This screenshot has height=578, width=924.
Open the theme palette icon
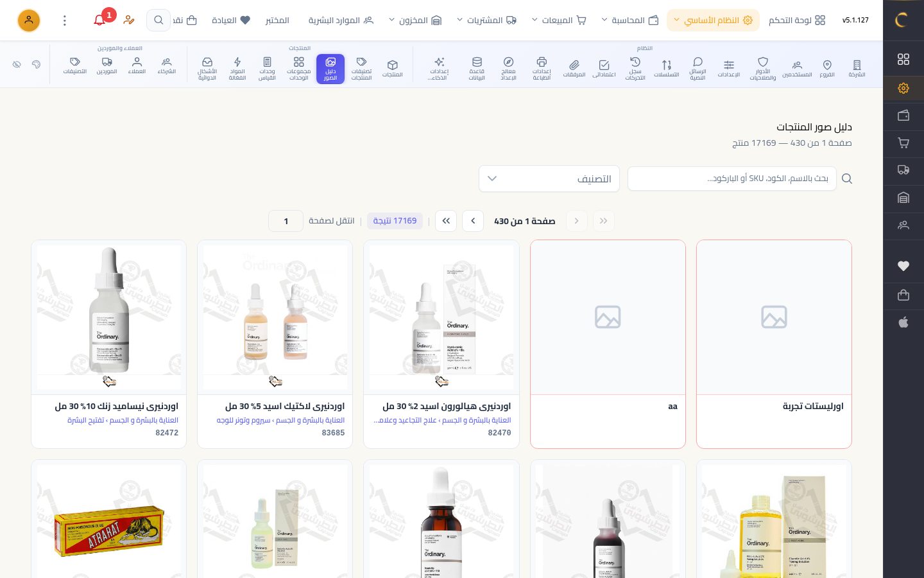pos(36,64)
